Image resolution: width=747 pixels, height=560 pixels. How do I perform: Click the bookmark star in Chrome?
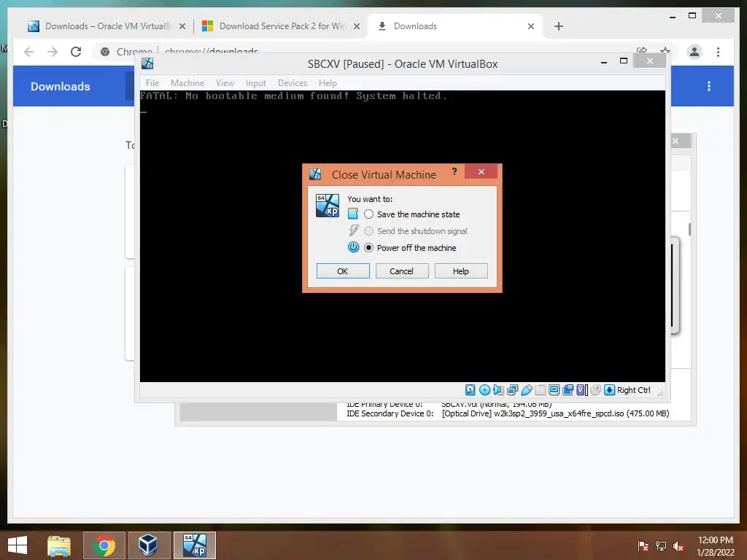(665, 50)
